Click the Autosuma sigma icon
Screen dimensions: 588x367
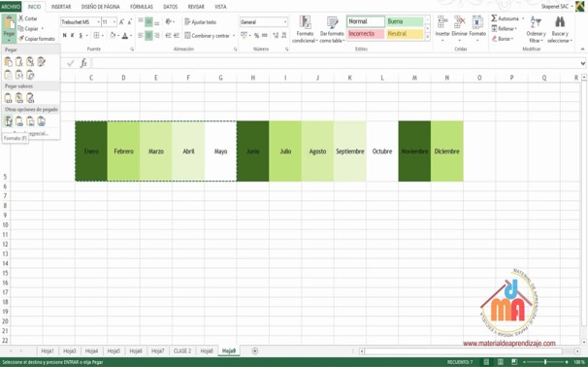point(494,18)
